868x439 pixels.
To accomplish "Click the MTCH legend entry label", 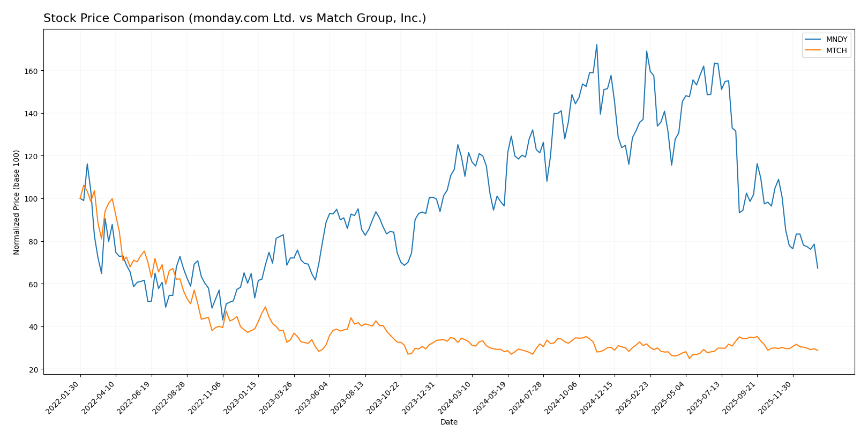I will pos(836,51).
